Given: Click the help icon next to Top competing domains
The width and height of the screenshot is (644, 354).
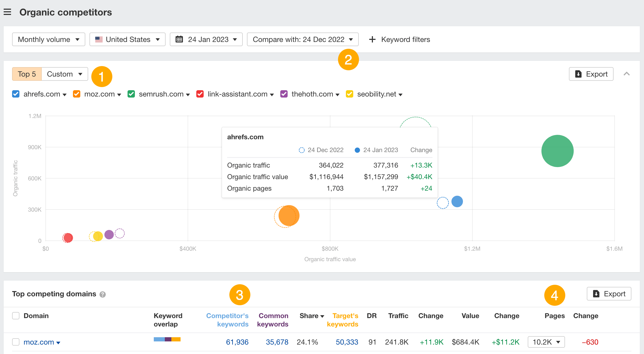Looking at the screenshot, I should [103, 294].
